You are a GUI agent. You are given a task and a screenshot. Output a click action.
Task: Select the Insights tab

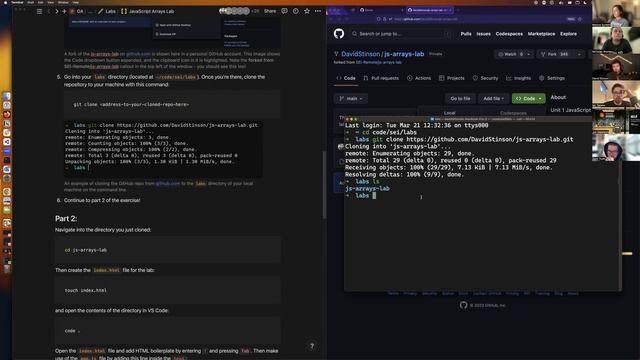tap(518, 78)
